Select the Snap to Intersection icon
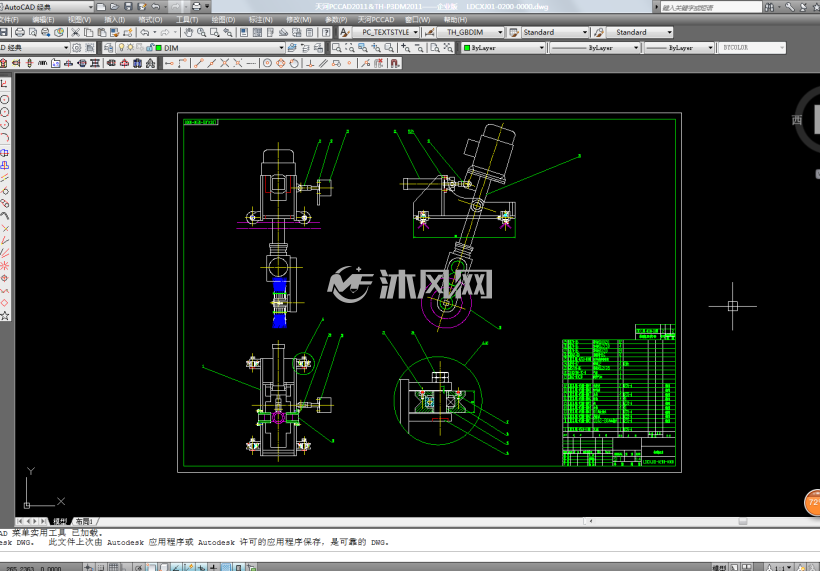 tap(225, 63)
